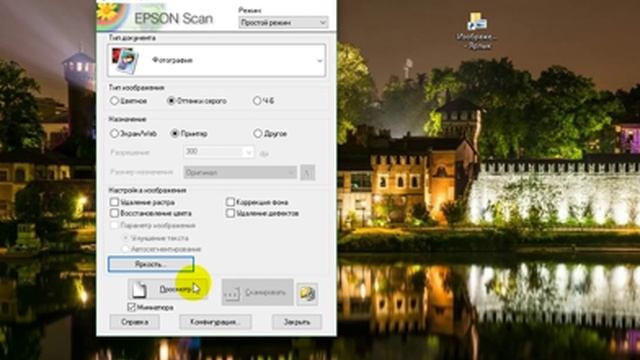Open the target size Оригинал dropdown

[240, 172]
